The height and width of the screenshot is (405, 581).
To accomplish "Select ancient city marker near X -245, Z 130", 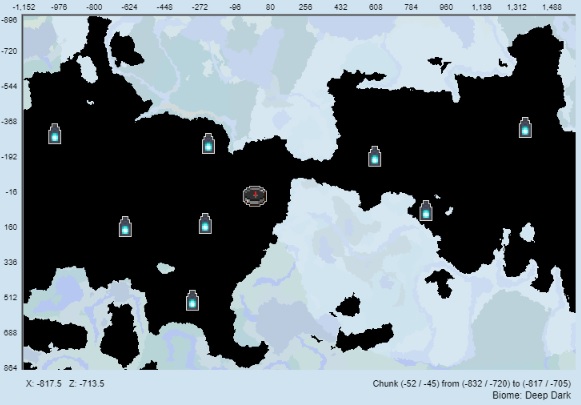I will tap(205, 223).
